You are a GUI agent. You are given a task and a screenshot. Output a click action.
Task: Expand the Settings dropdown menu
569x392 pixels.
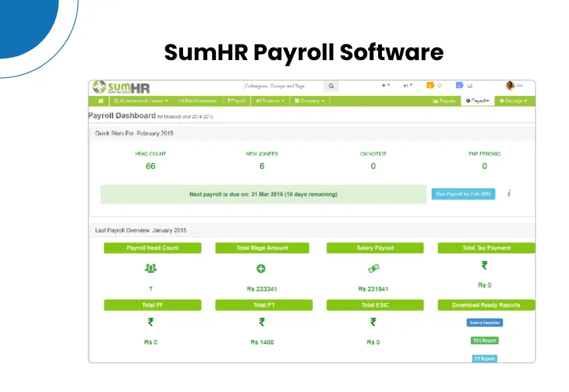click(513, 101)
